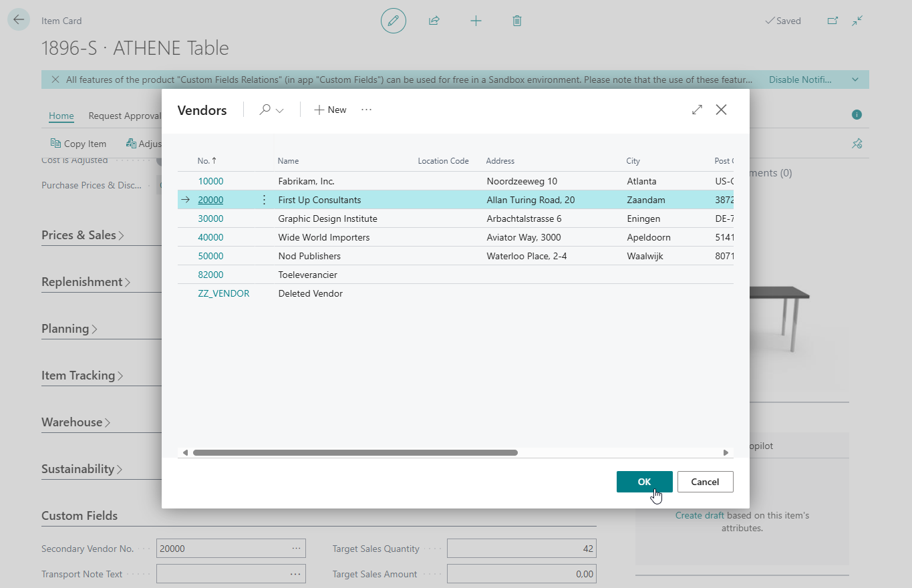
Task: Click the back arrow on Item Card
Action: click(x=18, y=20)
